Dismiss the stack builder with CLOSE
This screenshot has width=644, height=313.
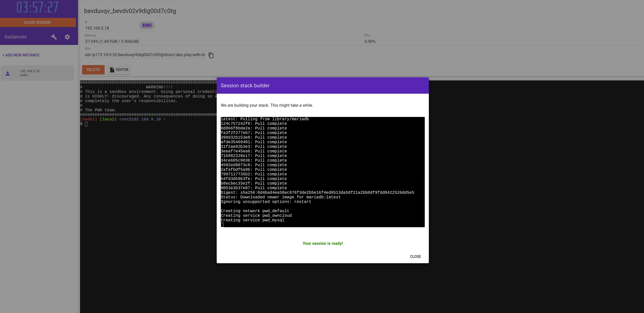tap(415, 257)
